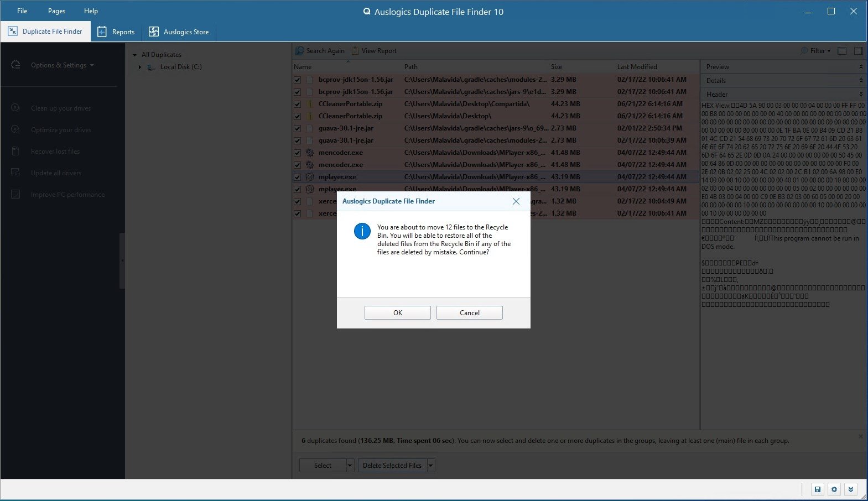This screenshot has width=868, height=501.
Task: Click the View Report clipboard icon
Action: [355, 51]
